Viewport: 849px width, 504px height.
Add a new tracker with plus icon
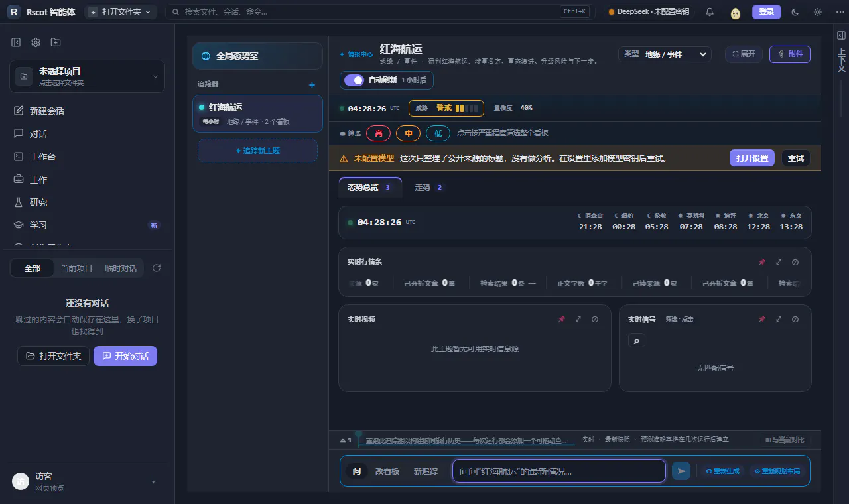coord(312,84)
